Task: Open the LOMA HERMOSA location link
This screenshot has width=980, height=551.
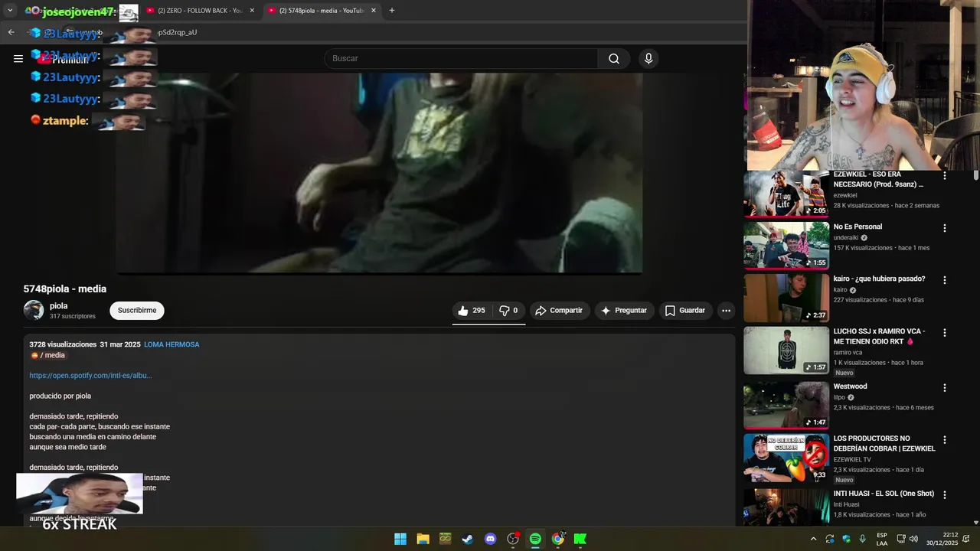Action: (x=171, y=344)
